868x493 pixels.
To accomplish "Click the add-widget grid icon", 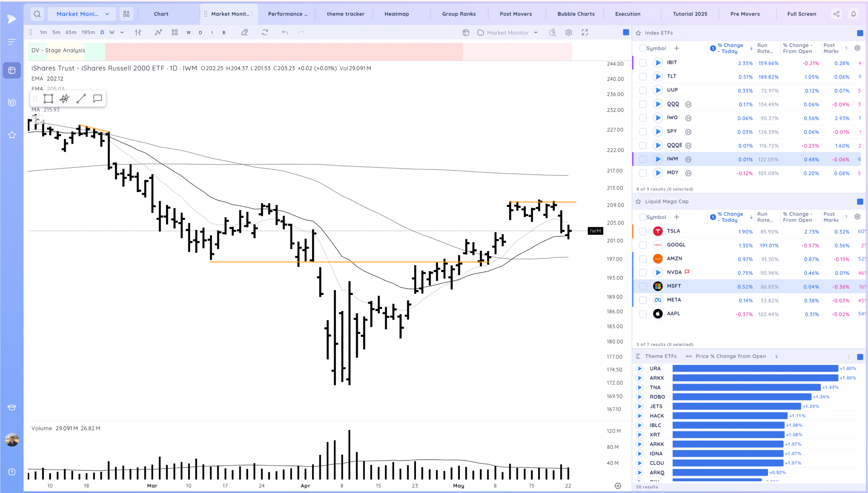I will (126, 14).
